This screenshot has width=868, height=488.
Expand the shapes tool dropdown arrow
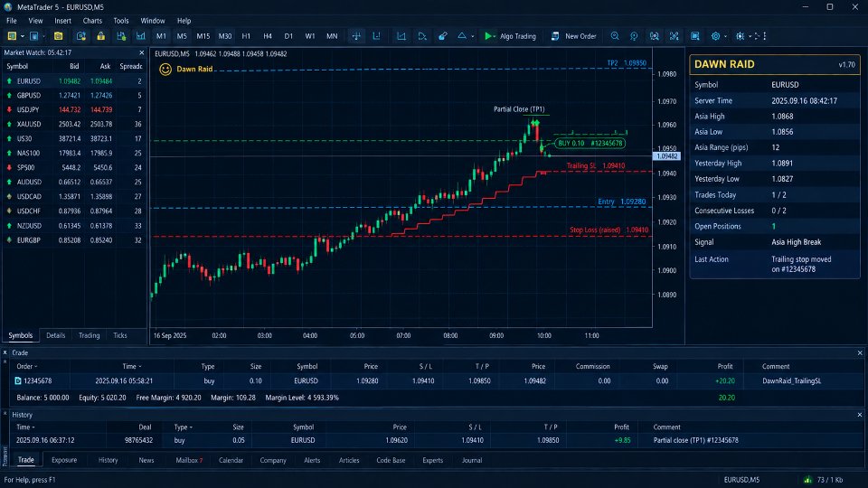[472, 36]
